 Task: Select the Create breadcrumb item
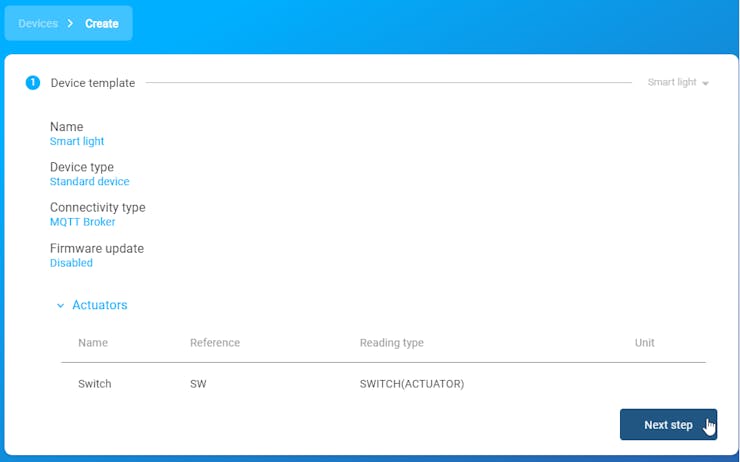coord(101,24)
